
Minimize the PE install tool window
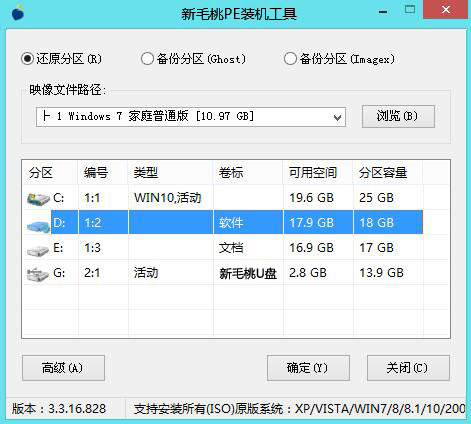[x=383, y=12]
